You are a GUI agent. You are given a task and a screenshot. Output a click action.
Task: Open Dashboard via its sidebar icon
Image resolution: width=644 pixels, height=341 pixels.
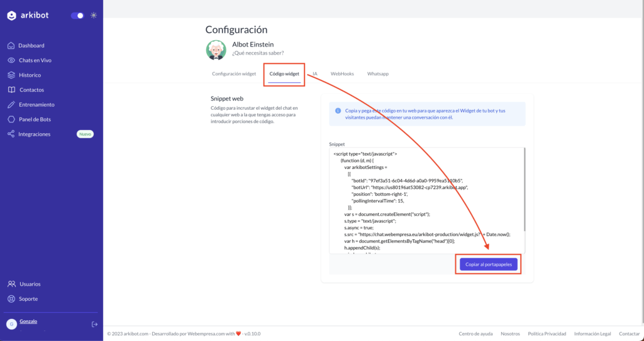11,46
